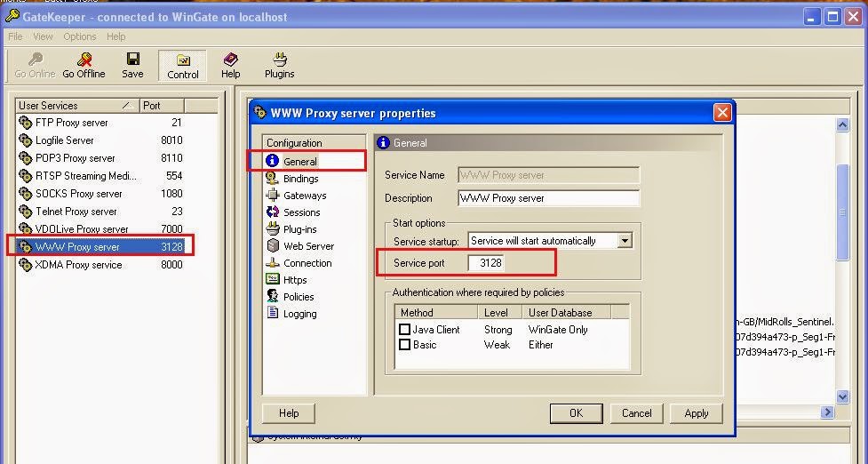Click the Save floppy disk icon

133,59
